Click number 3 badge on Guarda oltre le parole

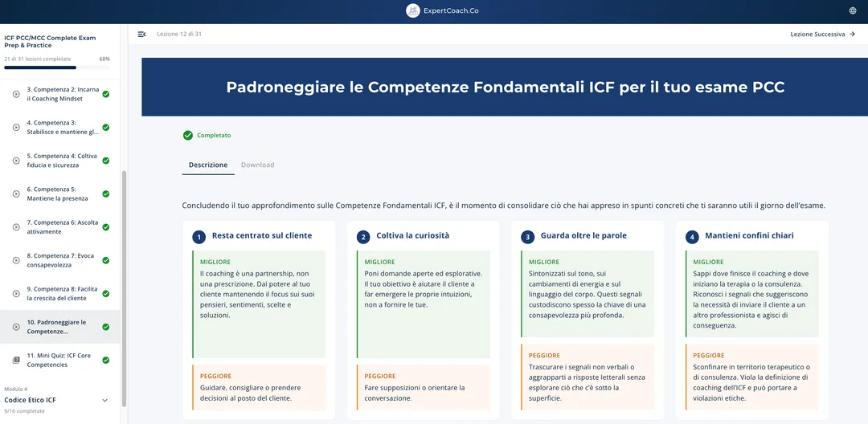pyautogui.click(x=527, y=237)
